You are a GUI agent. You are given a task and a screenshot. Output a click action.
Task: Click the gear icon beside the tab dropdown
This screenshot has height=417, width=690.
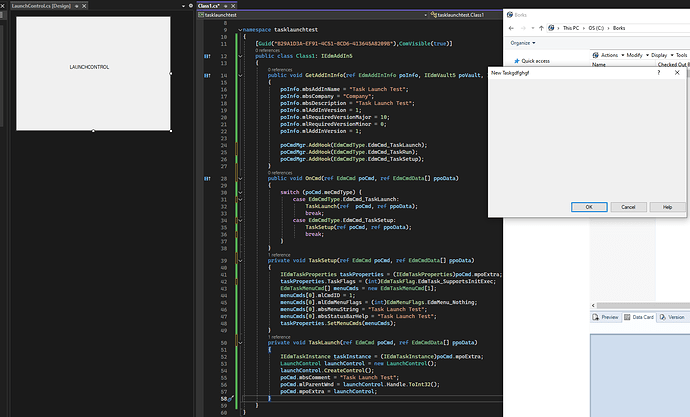[191, 6]
